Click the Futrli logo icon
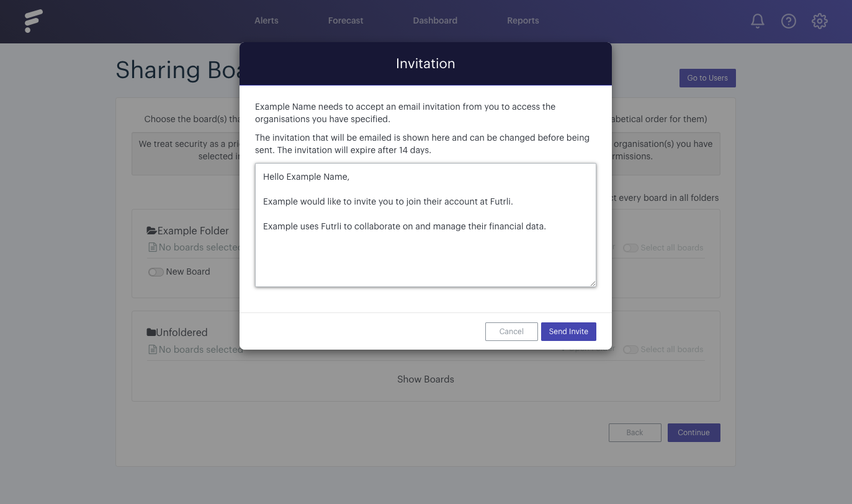Image resolution: width=852 pixels, height=504 pixels. [34, 21]
